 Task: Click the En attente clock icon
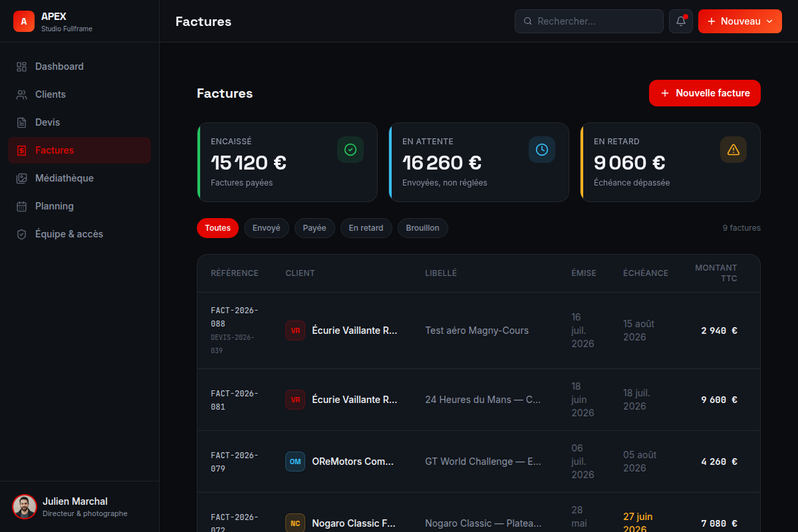coord(542,150)
